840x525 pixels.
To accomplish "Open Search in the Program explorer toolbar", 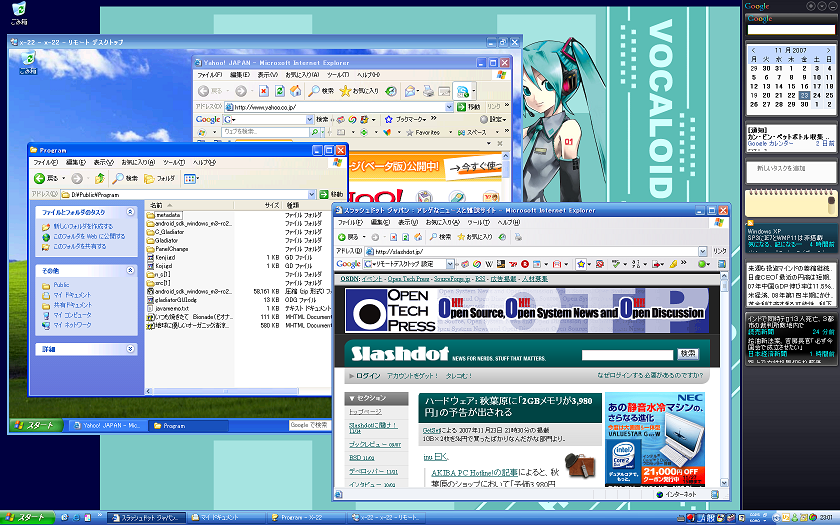I will coord(125,178).
